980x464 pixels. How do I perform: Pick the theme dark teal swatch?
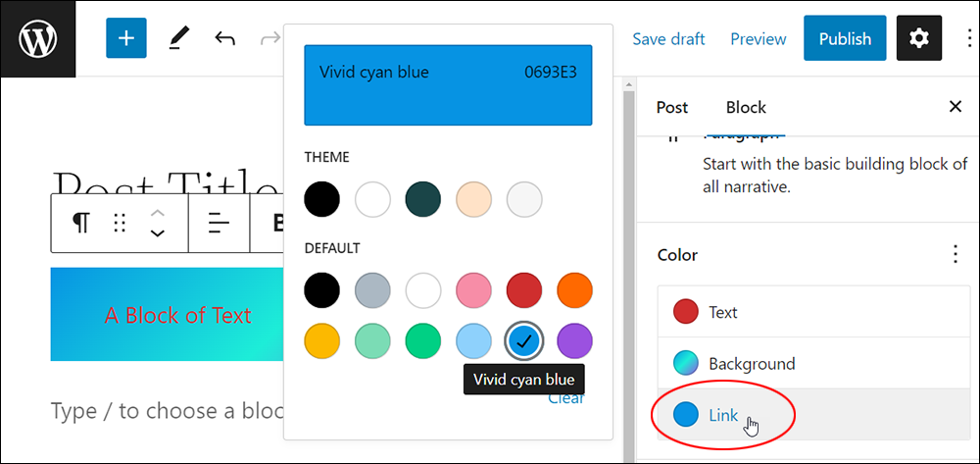coord(423,199)
